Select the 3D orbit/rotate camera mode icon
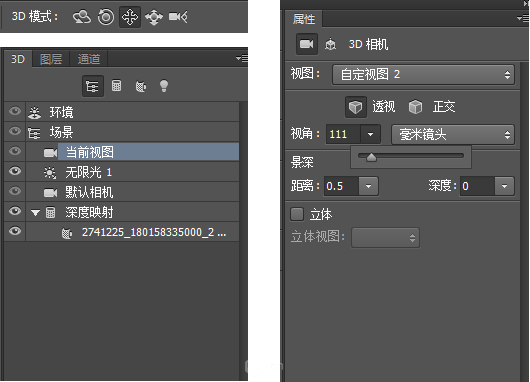The image size is (530, 382). coord(82,17)
